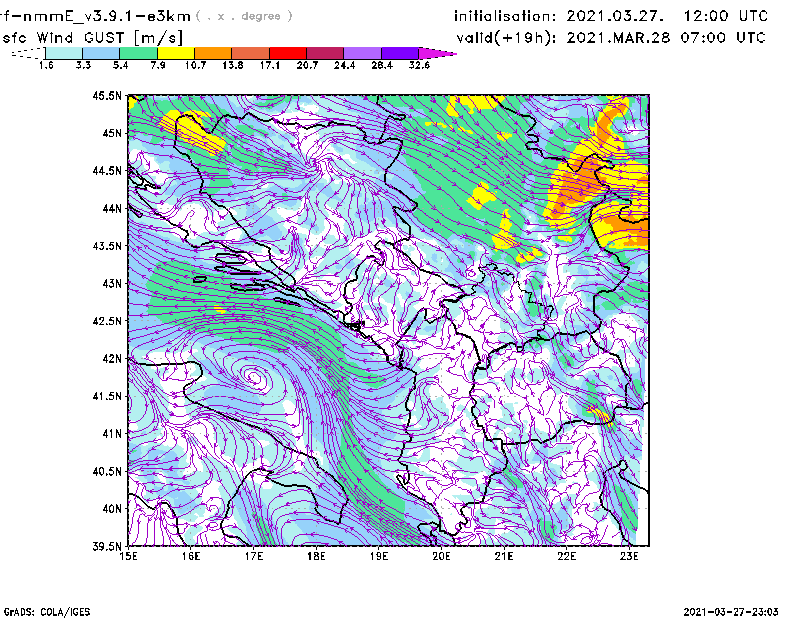Pick the salmon 13.8–17.1 legend swatch
The height and width of the screenshot is (618, 800).
[251, 53]
